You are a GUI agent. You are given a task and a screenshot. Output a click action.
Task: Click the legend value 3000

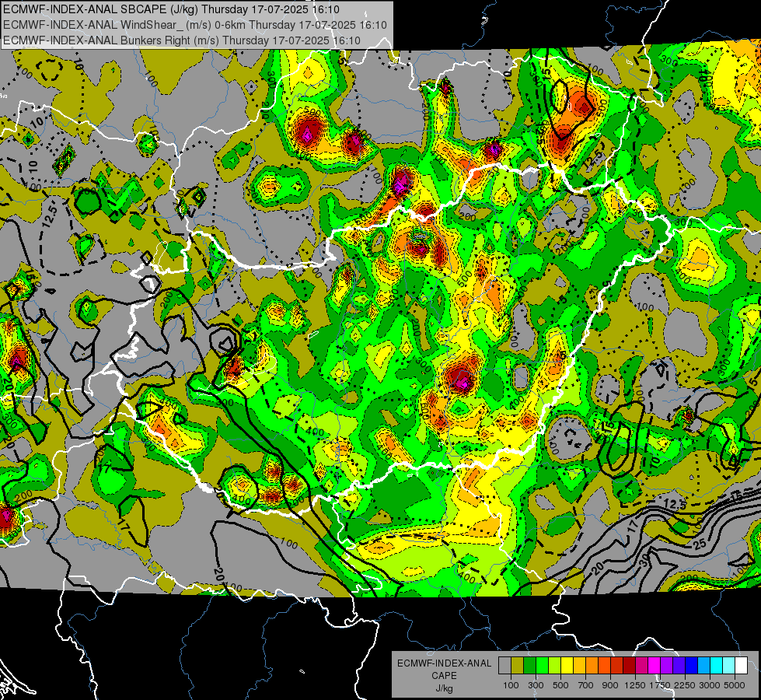710,685
